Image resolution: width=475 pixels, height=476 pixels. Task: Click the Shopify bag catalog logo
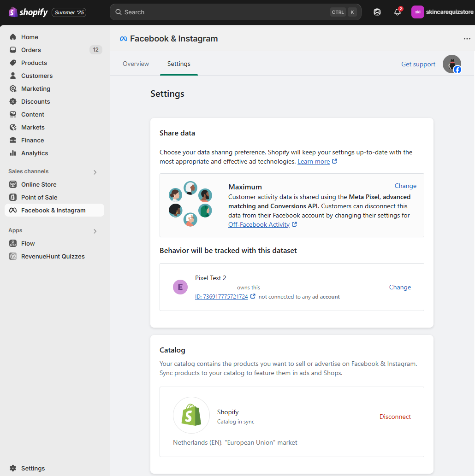coord(191,415)
